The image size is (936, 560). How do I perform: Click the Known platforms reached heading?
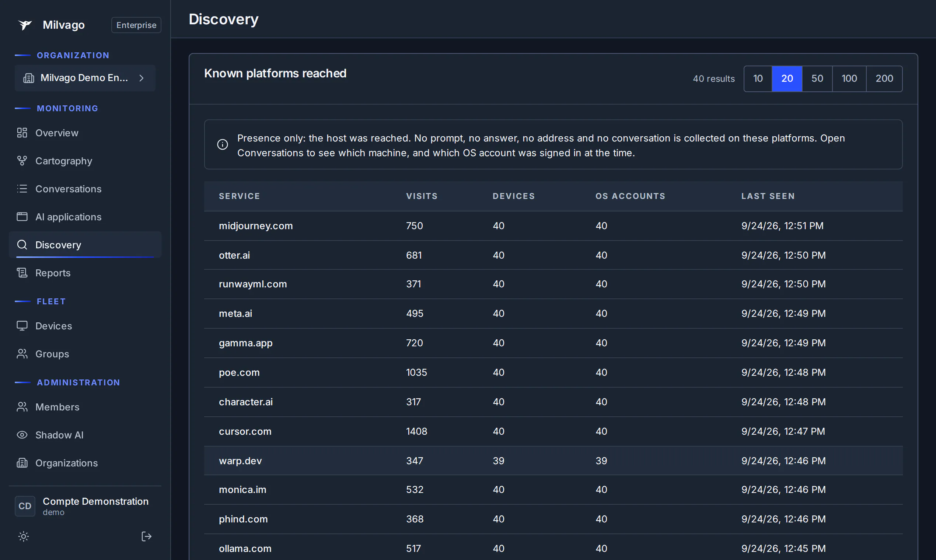pyautogui.click(x=275, y=73)
